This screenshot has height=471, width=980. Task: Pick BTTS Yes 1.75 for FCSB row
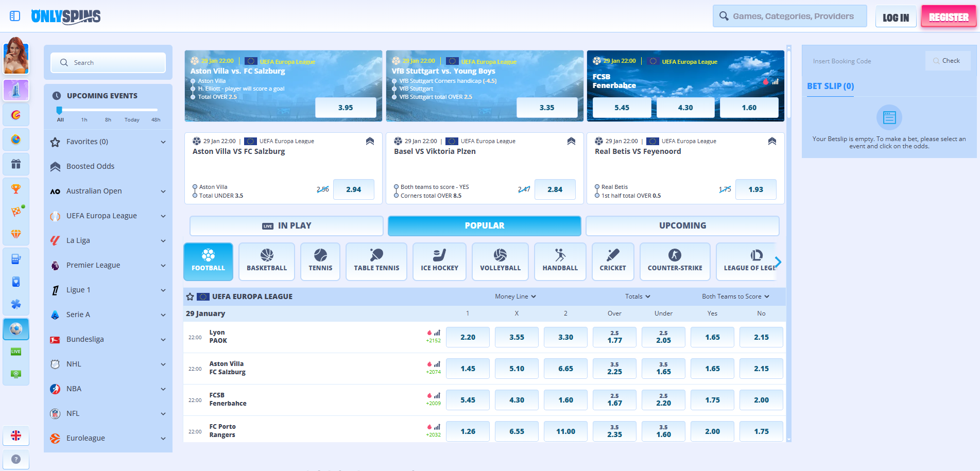click(x=712, y=400)
